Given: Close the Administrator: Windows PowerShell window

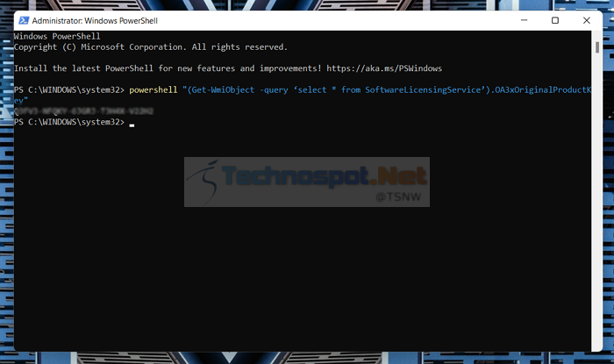Looking at the screenshot, I should tap(586, 20).
